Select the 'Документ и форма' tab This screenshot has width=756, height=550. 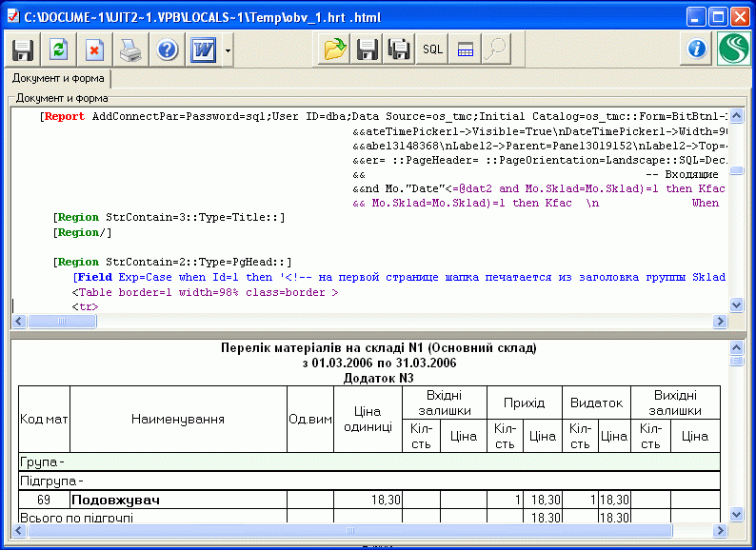tap(58, 78)
